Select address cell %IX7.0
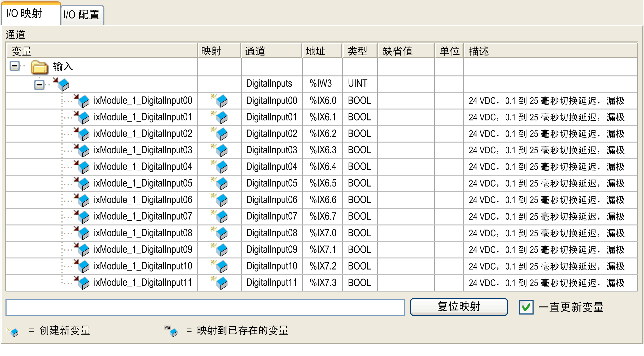This screenshot has height=356, width=644. [323, 233]
